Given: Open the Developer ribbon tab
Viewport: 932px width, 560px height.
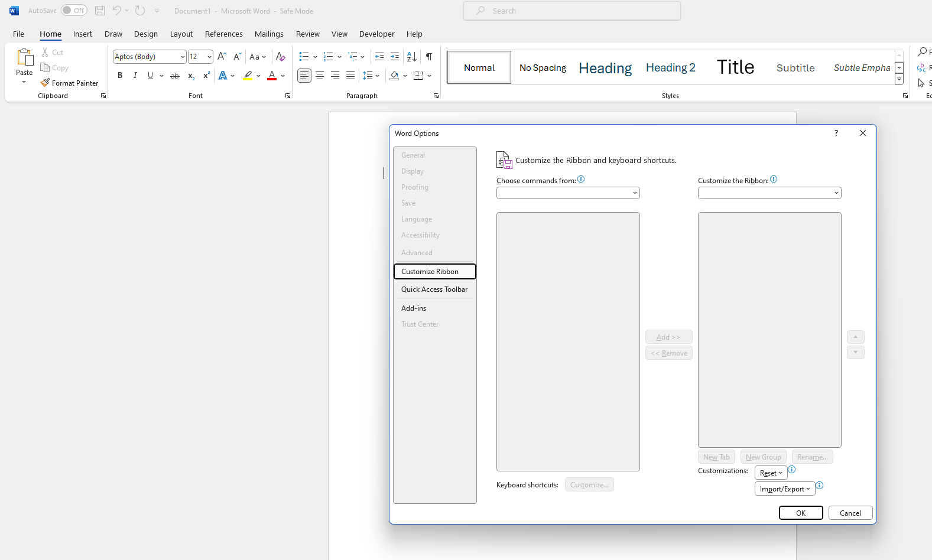Looking at the screenshot, I should coord(377,34).
